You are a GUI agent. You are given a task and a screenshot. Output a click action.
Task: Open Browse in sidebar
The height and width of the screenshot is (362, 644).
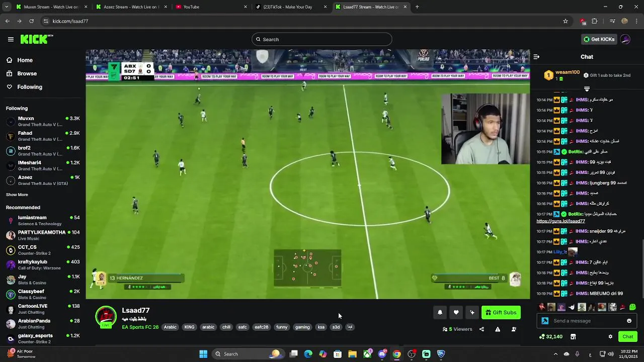coord(21,73)
